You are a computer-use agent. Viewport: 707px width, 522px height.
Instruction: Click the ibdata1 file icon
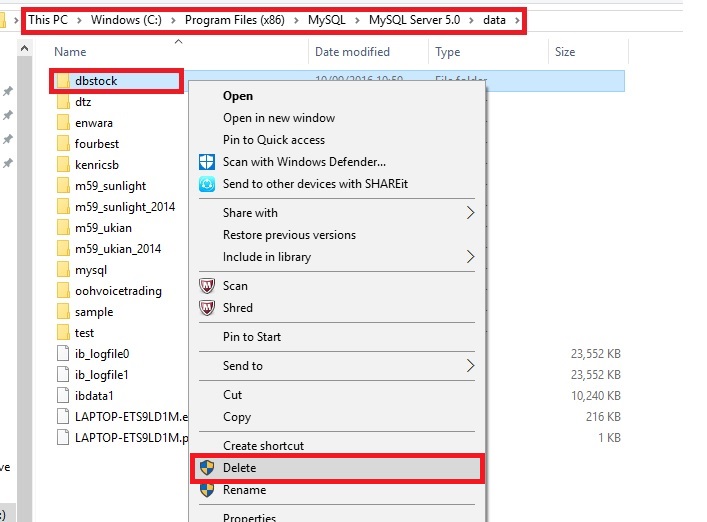tap(63, 396)
